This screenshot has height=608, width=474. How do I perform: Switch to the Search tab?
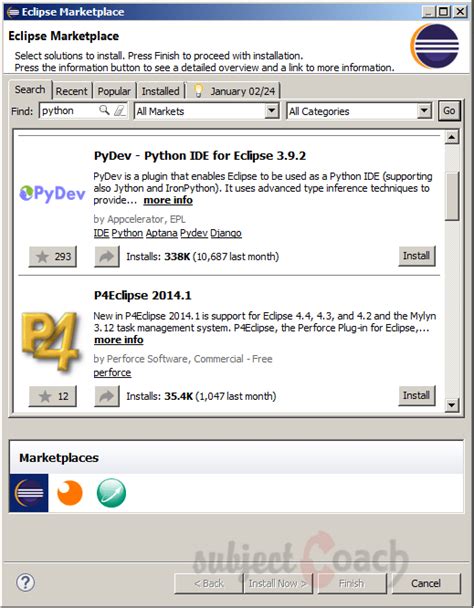point(30,90)
